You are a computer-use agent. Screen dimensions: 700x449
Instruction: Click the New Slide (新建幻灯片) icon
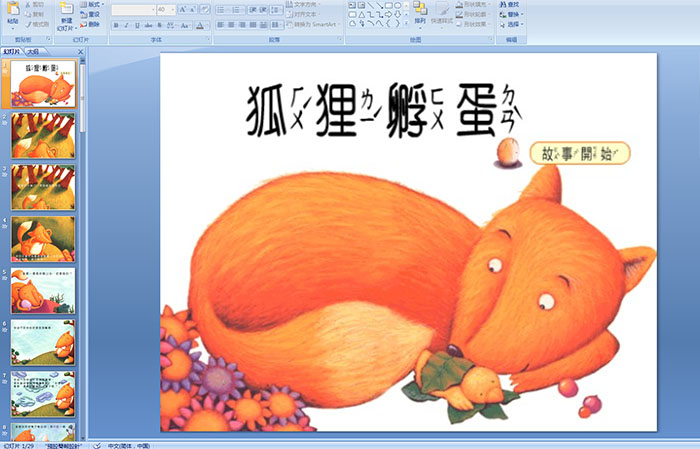coord(67,9)
